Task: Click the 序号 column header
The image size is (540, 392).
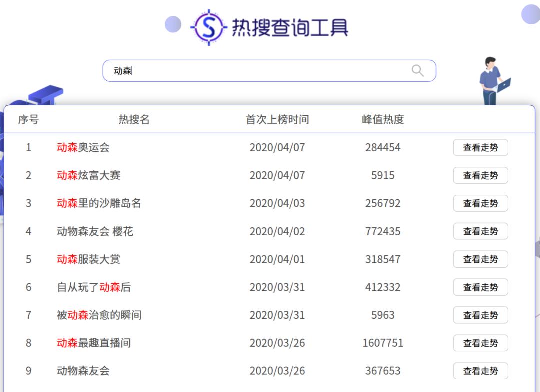Action: click(28, 120)
